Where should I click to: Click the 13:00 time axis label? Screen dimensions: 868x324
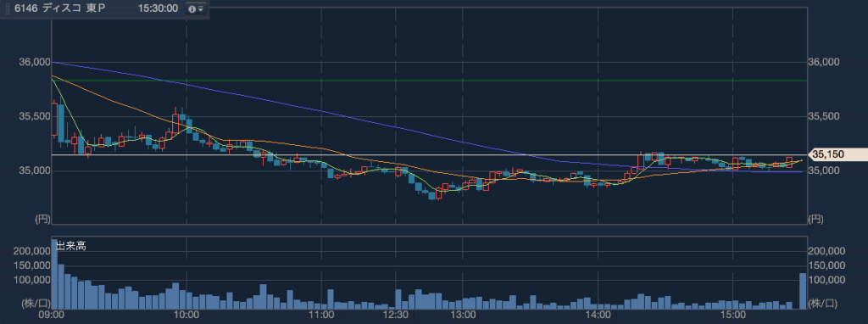click(x=463, y=316)
